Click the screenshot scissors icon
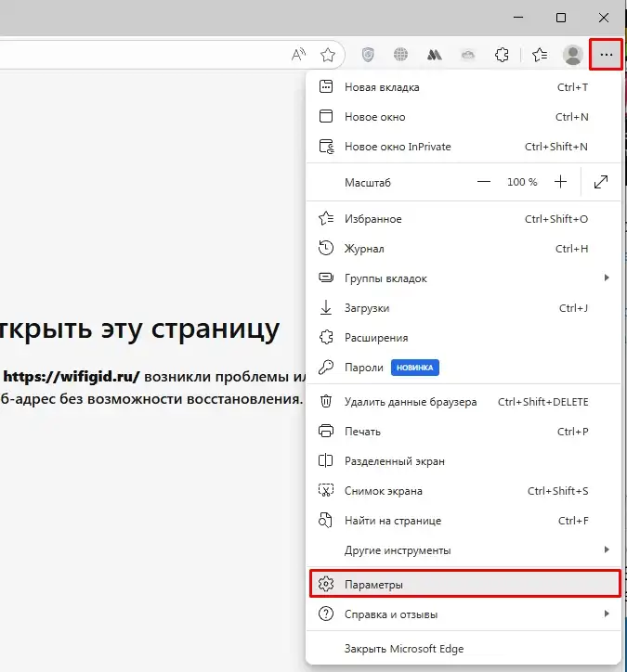627x672 pixels. coord(326,490)
